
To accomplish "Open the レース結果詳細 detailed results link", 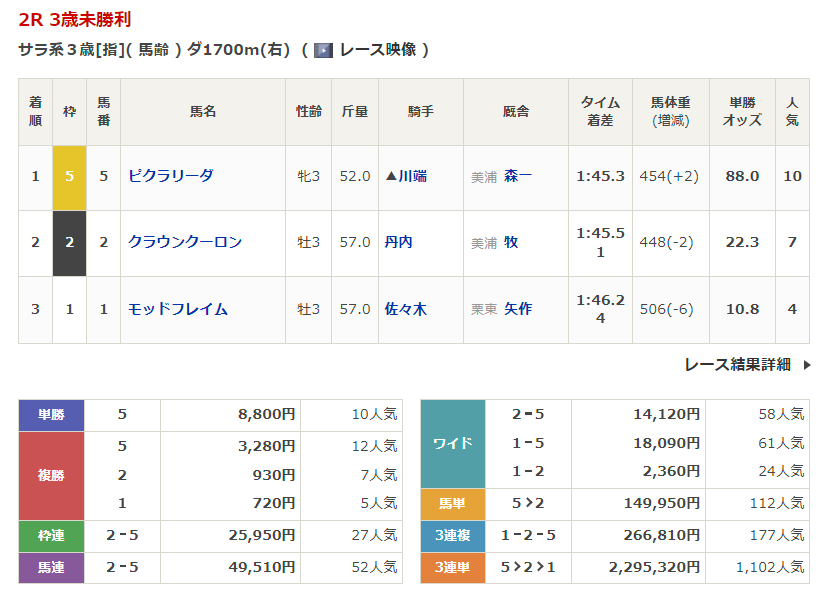I will 737,365.
